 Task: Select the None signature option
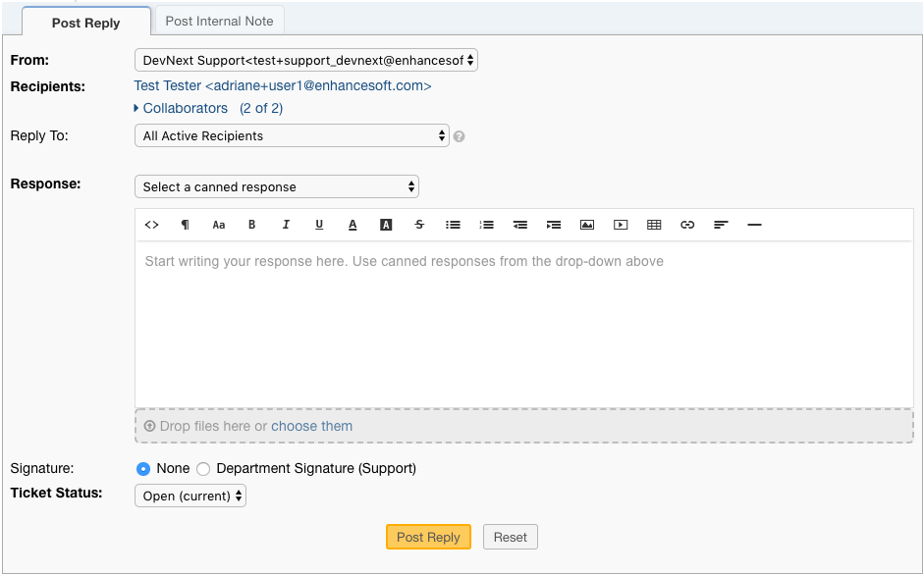(143, 469)
